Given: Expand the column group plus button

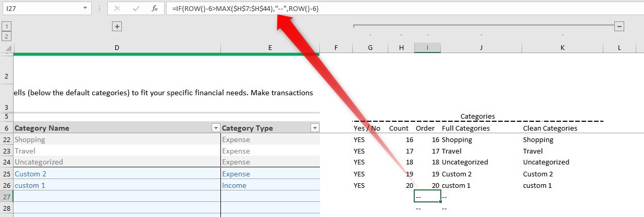Looking at the screenshot, I should (x=117, y=27).
